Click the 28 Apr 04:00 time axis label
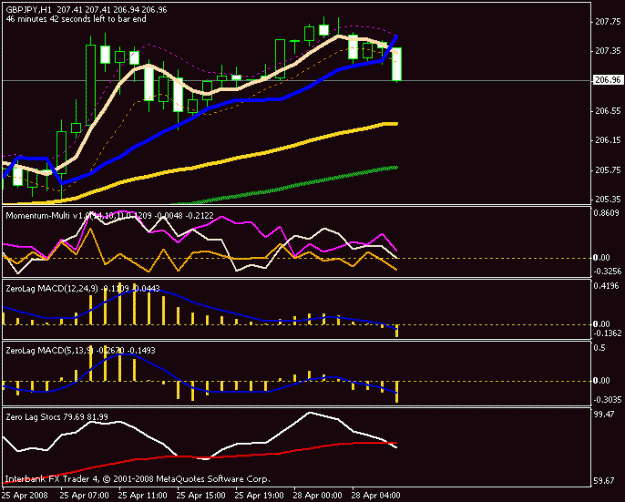This screenshot has width=625, height=502. (375, 496)
